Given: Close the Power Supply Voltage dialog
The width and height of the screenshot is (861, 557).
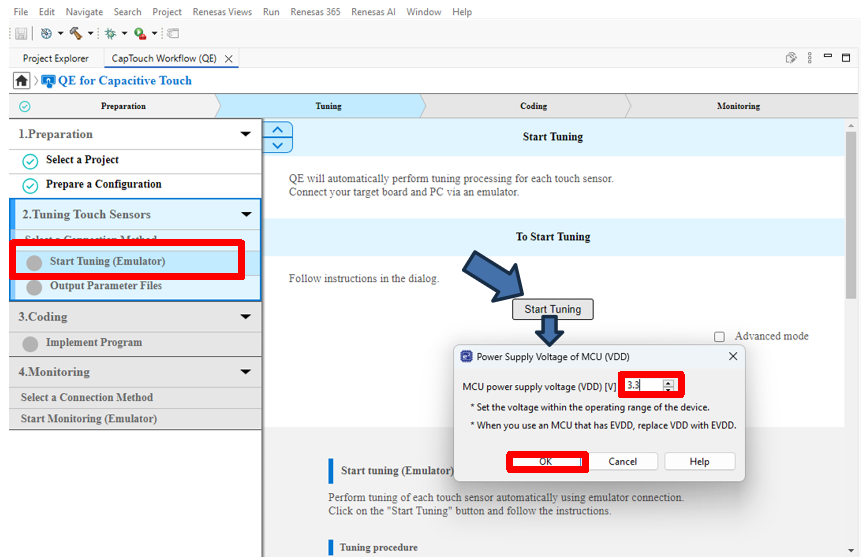Looking at the screenshot, I should (x=733, y=357).
